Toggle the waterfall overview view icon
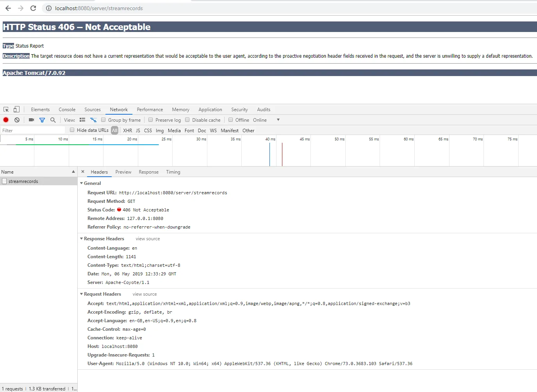Screen dimensions: 537x392 point(93,120)
